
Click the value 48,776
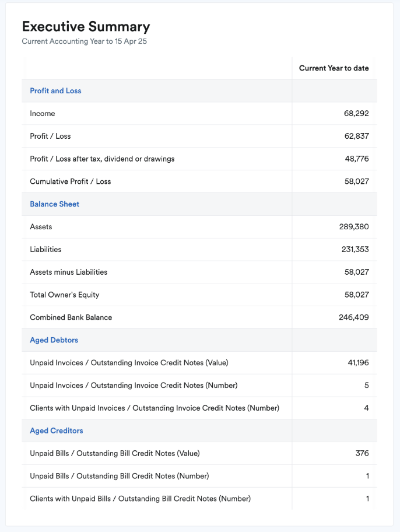click(x=357, y=159)
